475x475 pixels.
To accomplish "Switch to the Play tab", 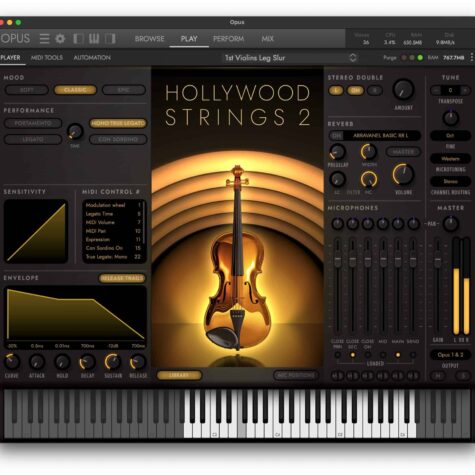I will (x=189, y=39).
